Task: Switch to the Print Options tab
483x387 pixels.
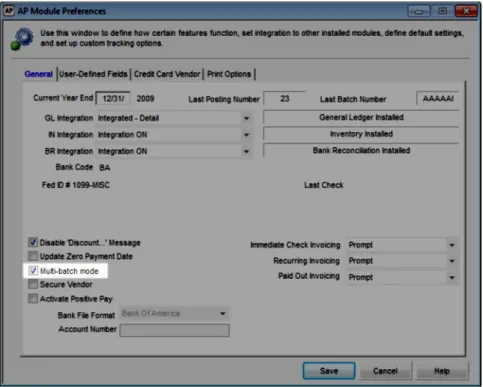Action: click(229, 74)
